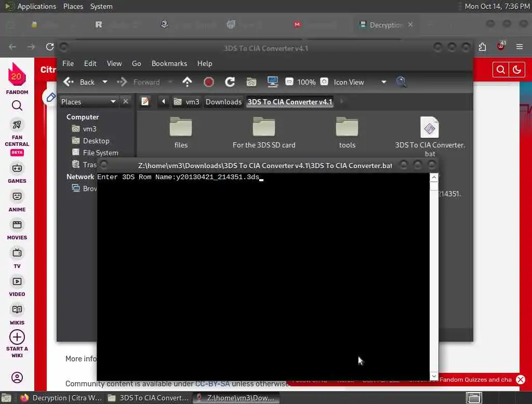Toggle dark theme moon icon

coord(517,70)
